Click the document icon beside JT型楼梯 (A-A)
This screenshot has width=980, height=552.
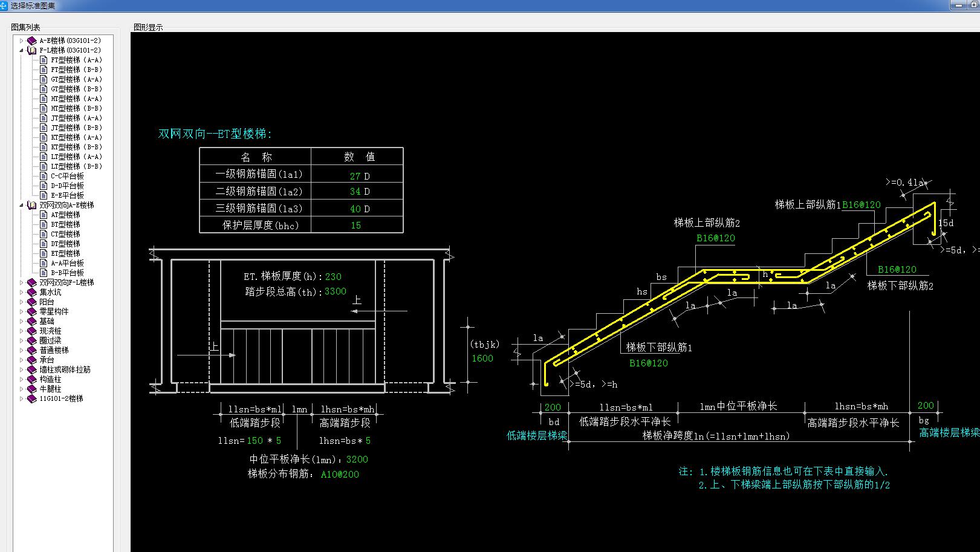coord(44,118)
